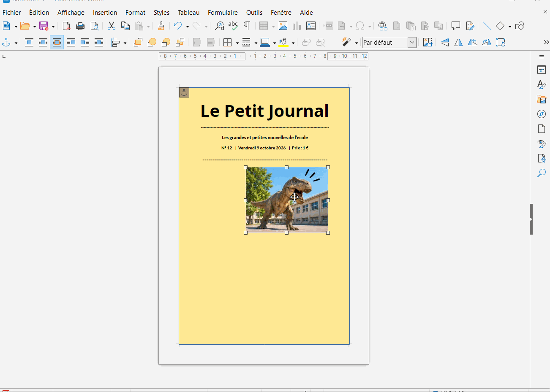Show more toolbar buttons via the double chevron

point(546,42)
